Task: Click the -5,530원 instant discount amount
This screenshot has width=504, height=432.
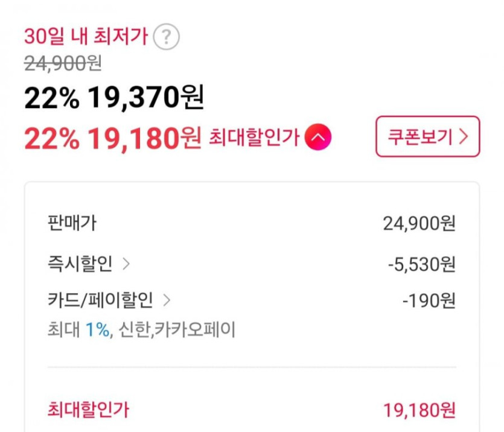Action: coord(421,264)
